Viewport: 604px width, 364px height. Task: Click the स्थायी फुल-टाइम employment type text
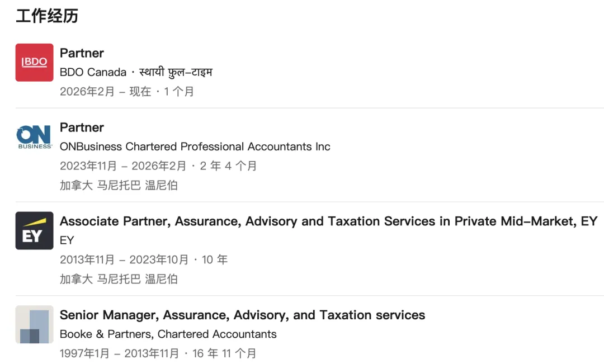pos(176,73)
